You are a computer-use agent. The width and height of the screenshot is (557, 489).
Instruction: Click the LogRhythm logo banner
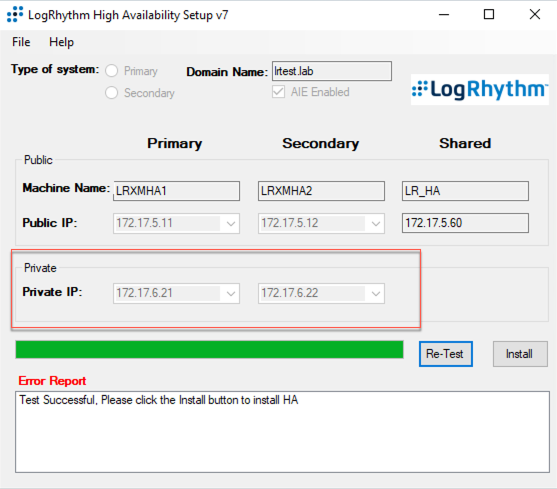coord(480,89)
